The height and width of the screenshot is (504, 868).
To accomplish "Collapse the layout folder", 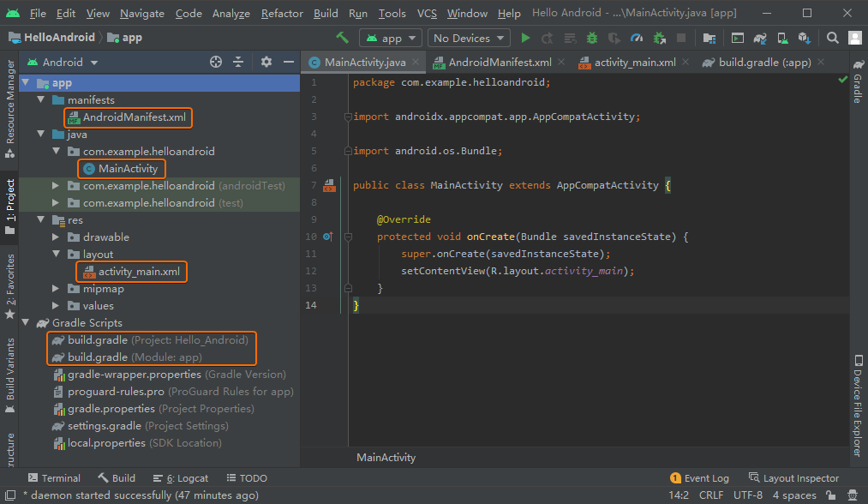I will (57, 255).
